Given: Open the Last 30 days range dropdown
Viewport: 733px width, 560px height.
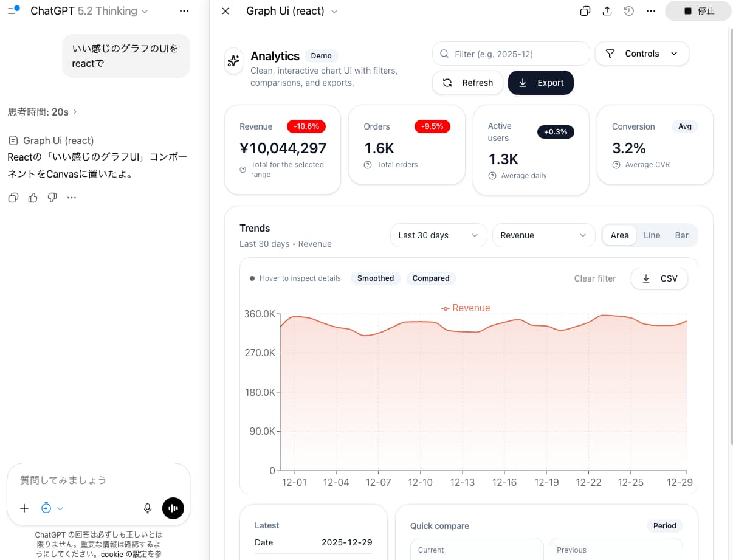Looking at the screenshot, I should [438, 235].
